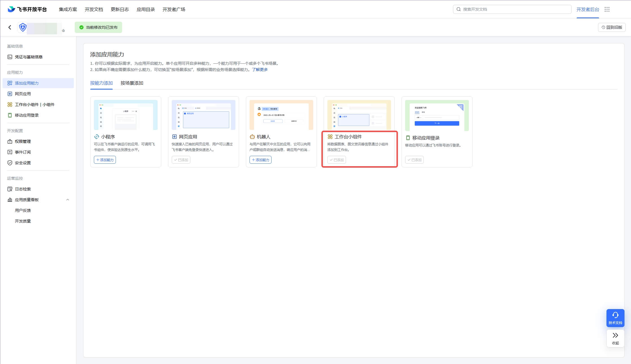This screenshot has height=364, width=631.
Task: Open 开发文档 in top navigation
Action: [x=94, y=9]
